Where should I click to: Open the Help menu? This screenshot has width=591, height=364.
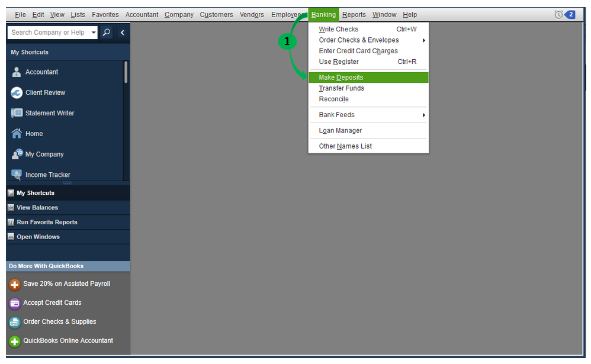(x=410, y=15)
